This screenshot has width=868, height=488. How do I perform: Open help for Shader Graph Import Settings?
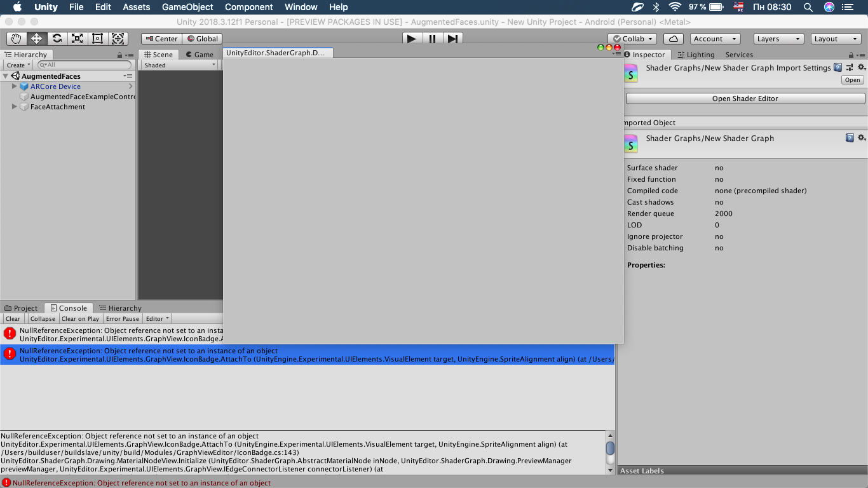(838, 67)
